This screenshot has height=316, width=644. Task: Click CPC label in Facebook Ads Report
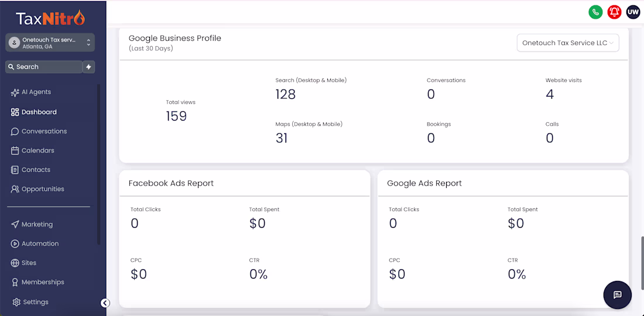point(136,260)
